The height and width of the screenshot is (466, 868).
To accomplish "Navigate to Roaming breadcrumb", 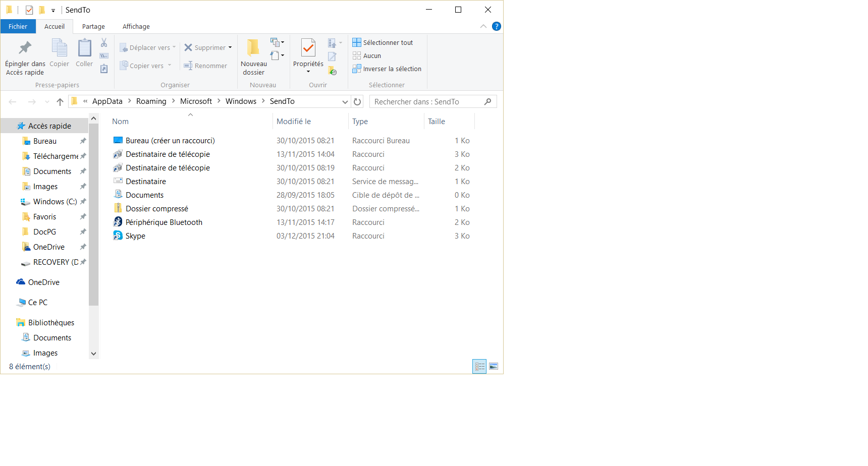I will click(151, 101).
